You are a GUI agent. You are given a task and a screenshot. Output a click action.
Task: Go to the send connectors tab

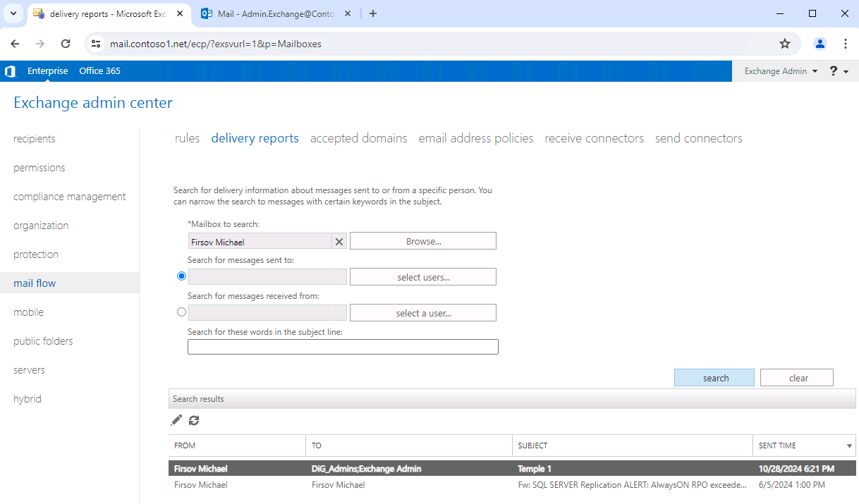(699, 138)
